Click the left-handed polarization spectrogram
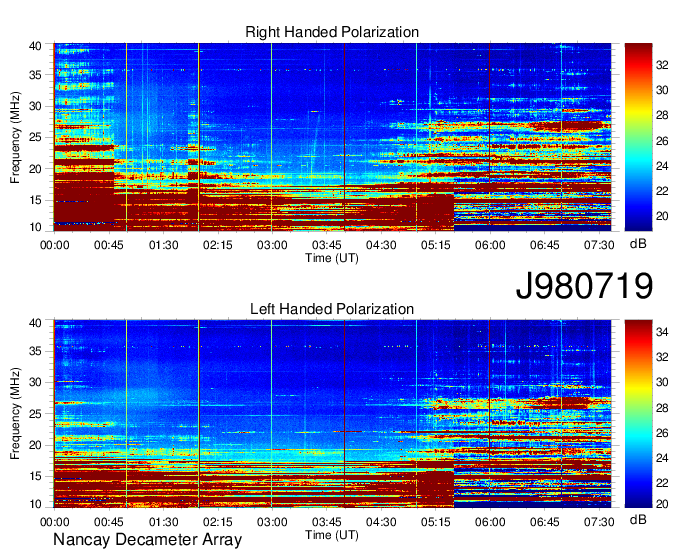 (332, 414)
